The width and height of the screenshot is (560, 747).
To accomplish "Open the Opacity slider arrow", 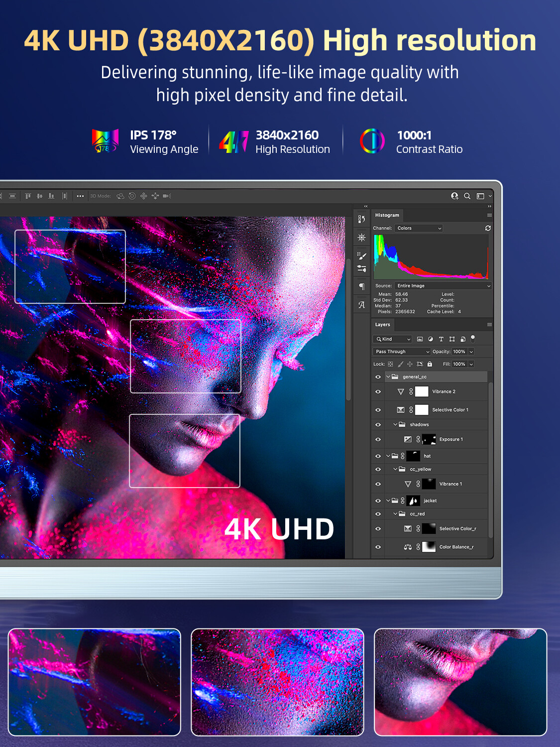I will pyautogui.click(x=471, y=352).
